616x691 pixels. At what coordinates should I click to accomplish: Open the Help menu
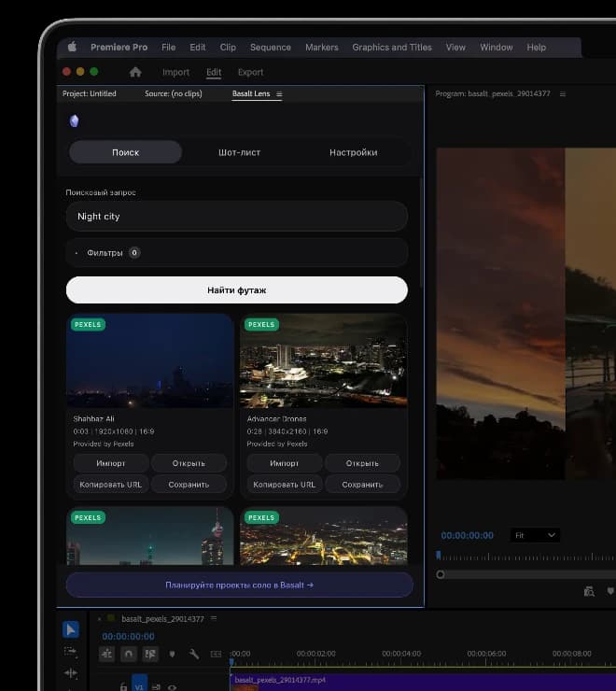click(x=537, y=47)
